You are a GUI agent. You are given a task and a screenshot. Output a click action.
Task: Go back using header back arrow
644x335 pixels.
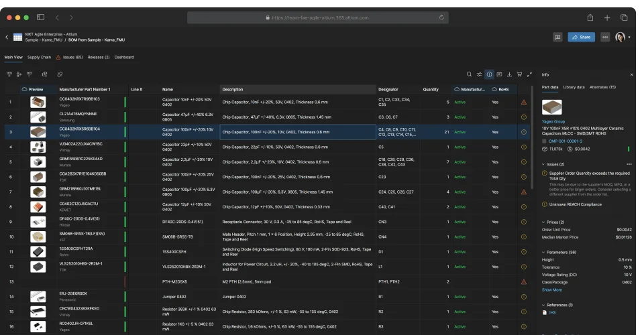click(7, 37)
